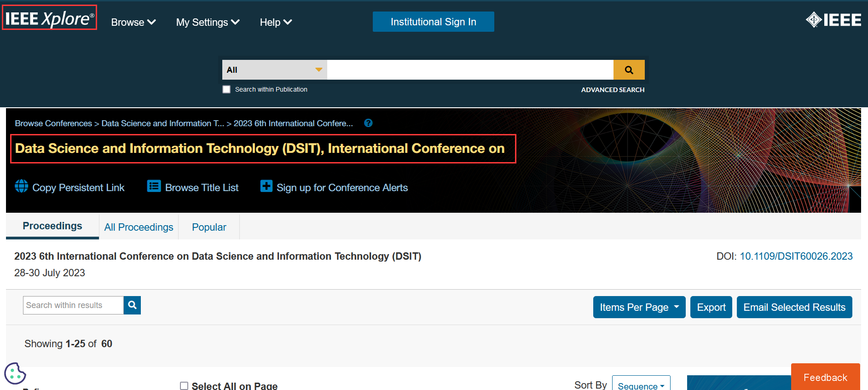Click the globe Copy Persistent Link icon

pos(21,186)
